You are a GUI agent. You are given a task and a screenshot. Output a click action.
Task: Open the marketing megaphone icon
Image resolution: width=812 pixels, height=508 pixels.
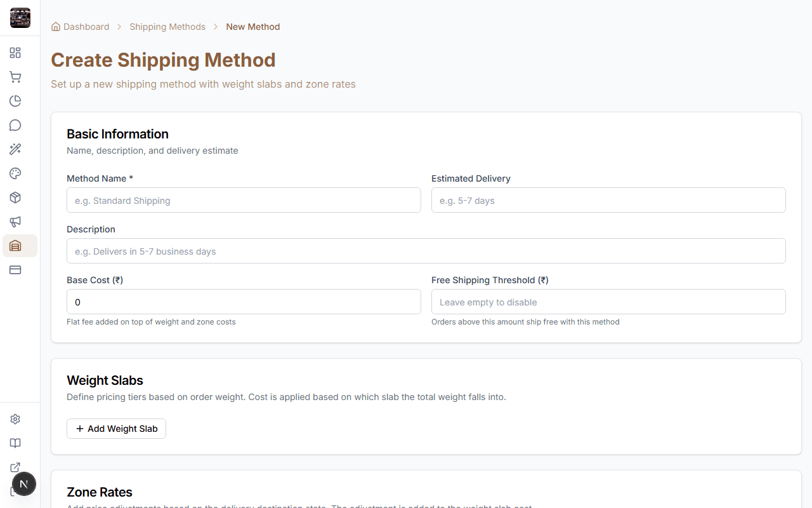point(15,222)
